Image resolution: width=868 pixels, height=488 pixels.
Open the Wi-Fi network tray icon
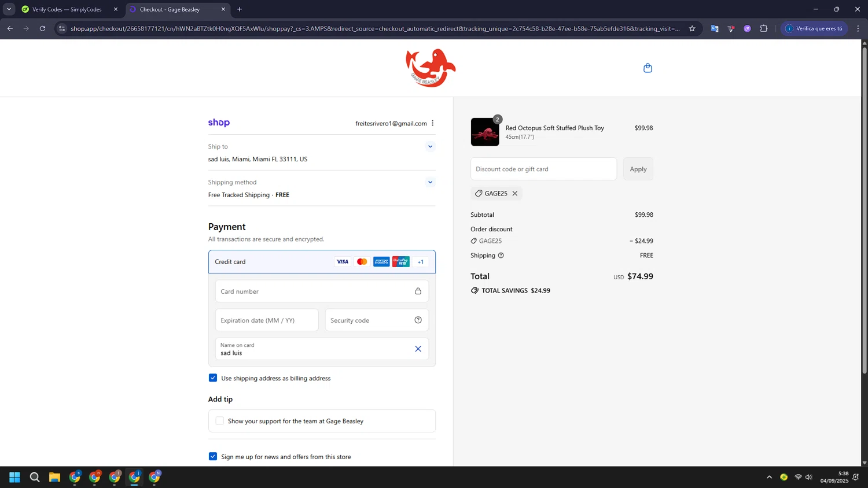coord(798,477)
